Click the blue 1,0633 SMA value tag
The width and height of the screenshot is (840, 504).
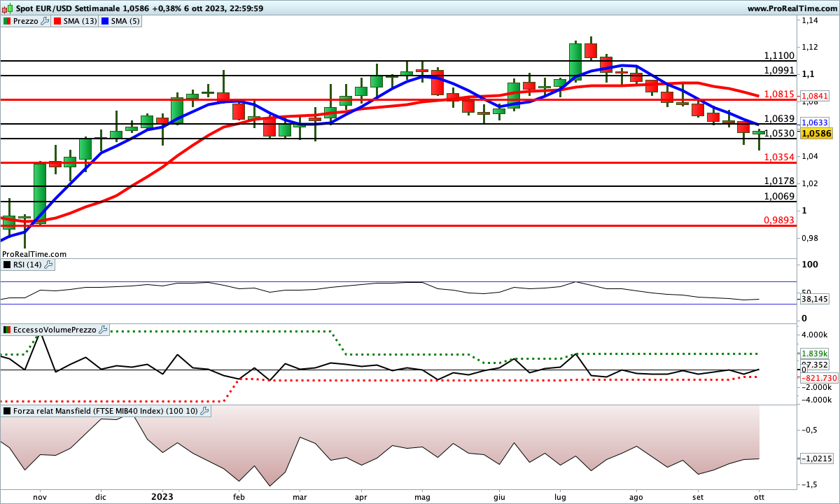point(813,122)
